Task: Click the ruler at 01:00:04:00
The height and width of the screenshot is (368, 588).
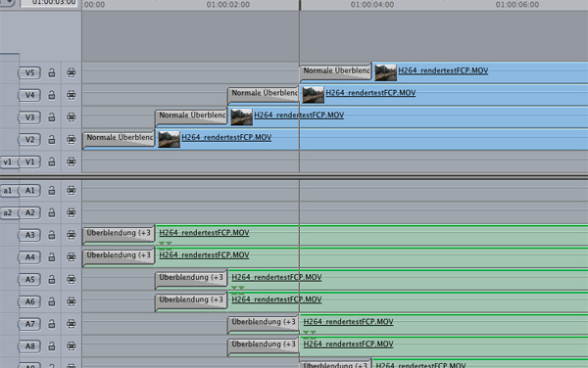Action: click(372, 5)
